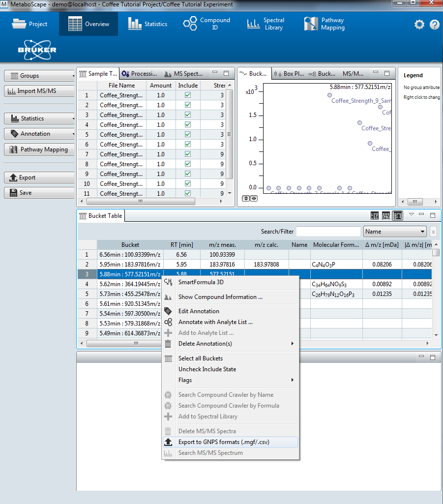Open the Project workspace icon
The image size is (443, 504).
30,24
